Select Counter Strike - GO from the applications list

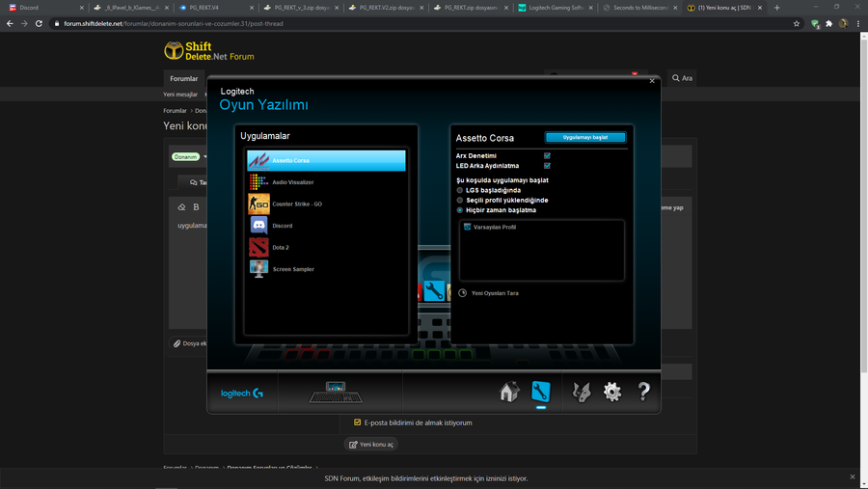point(297,204)
